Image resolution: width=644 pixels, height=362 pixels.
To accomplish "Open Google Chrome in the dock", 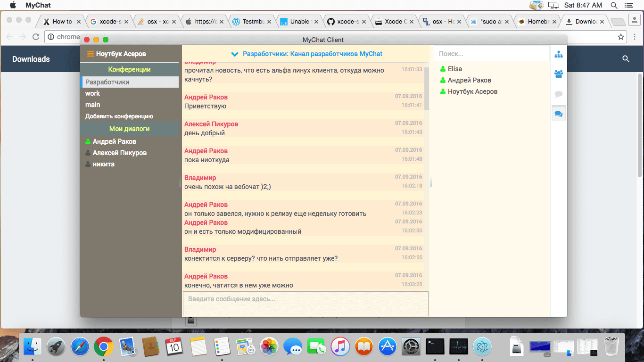I will click(104, 347).
